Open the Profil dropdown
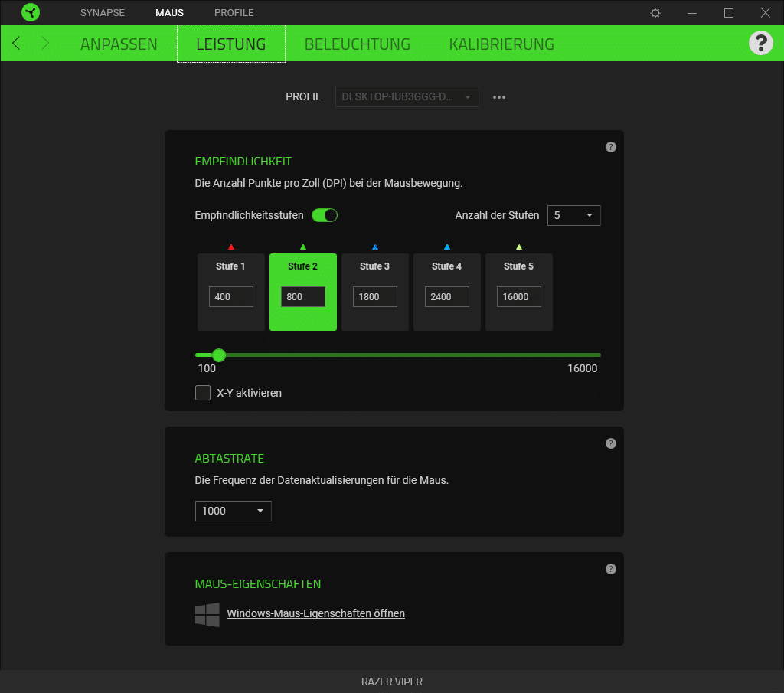This screenshot has height=693, width=784. point(407,97)
